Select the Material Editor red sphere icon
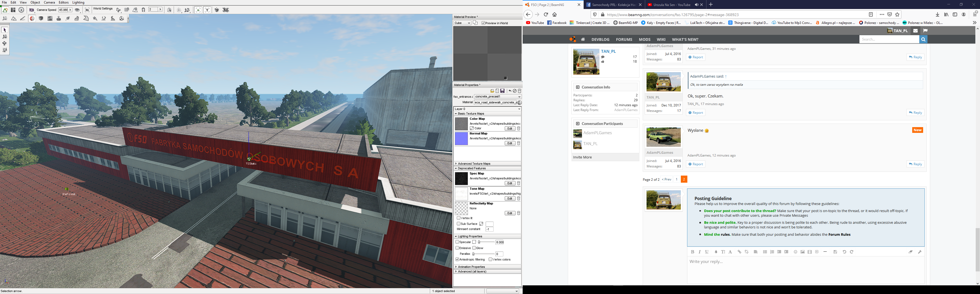Viewport: 980px width, 294px height. [x=32, y=18]
